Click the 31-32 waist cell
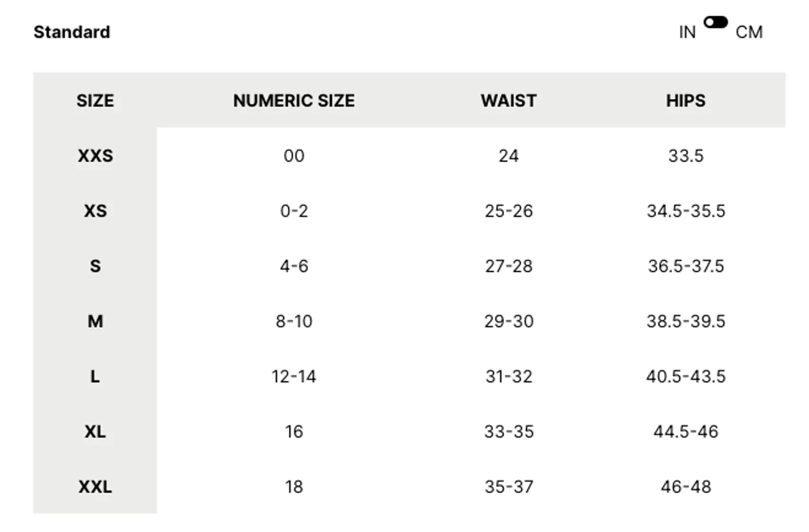This screenshot has width=809, height=532. coord(509,376)
